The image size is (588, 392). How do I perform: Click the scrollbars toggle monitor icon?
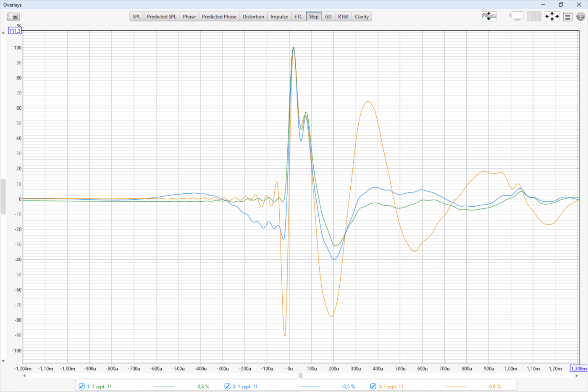517,16
